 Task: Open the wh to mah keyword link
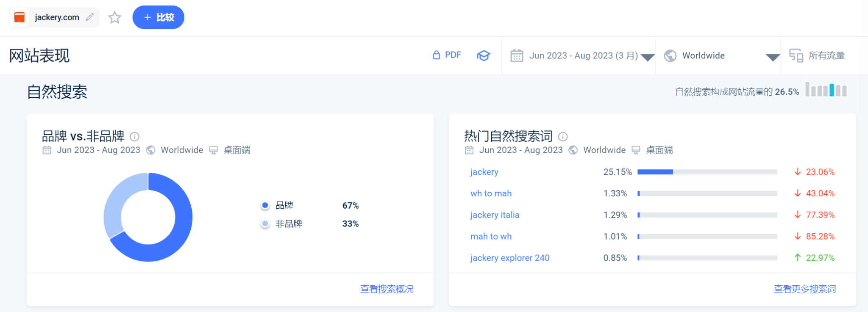(x=491, y=193)
